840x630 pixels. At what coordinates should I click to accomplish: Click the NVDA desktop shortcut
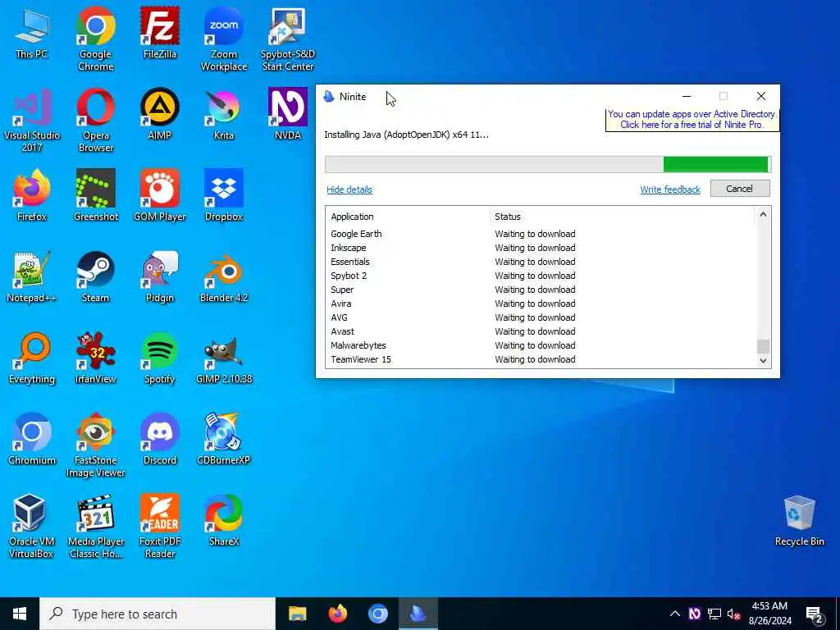coord(288,113)
